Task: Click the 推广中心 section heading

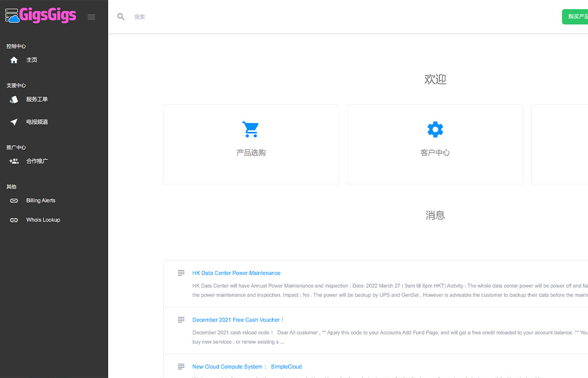Action: point(16,148)
